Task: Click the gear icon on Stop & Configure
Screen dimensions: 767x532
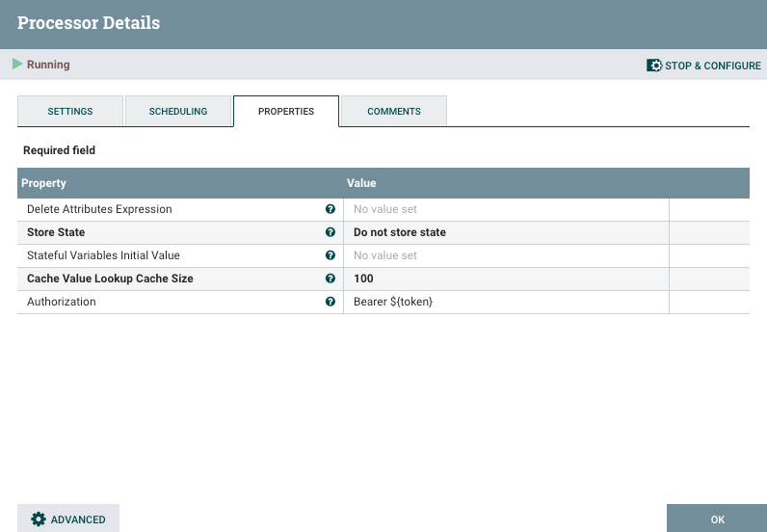Action: pos(654,66)
